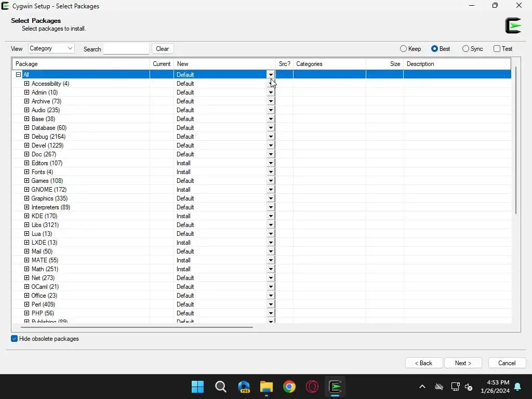Click the network display tray icon
This screenshot has width=532, height=399.
(455, 387)
